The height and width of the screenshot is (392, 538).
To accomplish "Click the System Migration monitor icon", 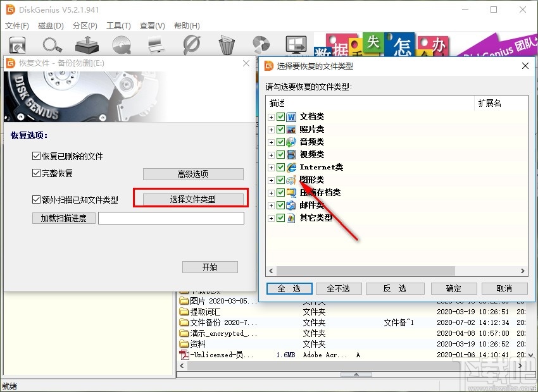I will (x=296, y=44).
